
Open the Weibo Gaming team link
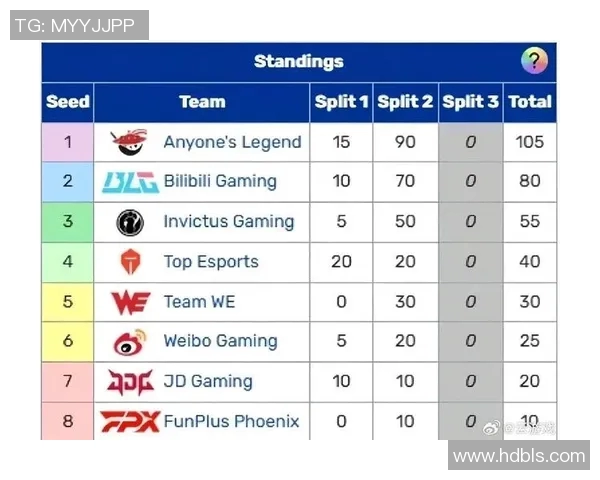[219, 342]
